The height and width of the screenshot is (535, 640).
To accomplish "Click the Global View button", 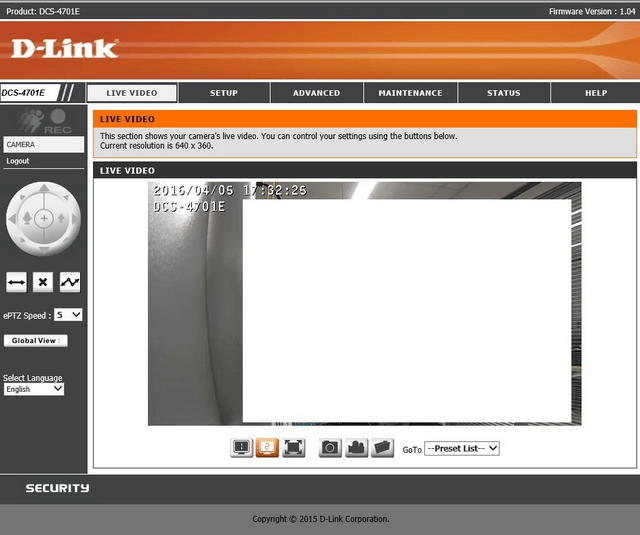I will 36,340.
